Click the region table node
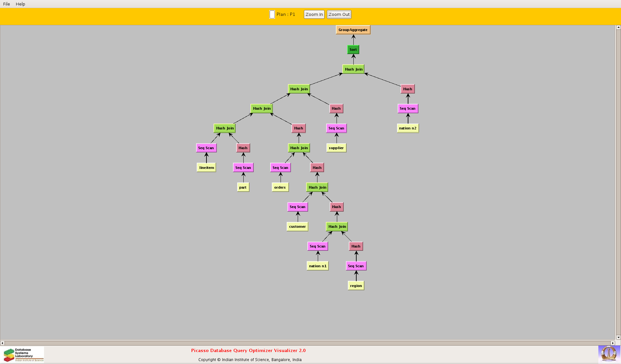Screen dimensions: 621x364 356,286
